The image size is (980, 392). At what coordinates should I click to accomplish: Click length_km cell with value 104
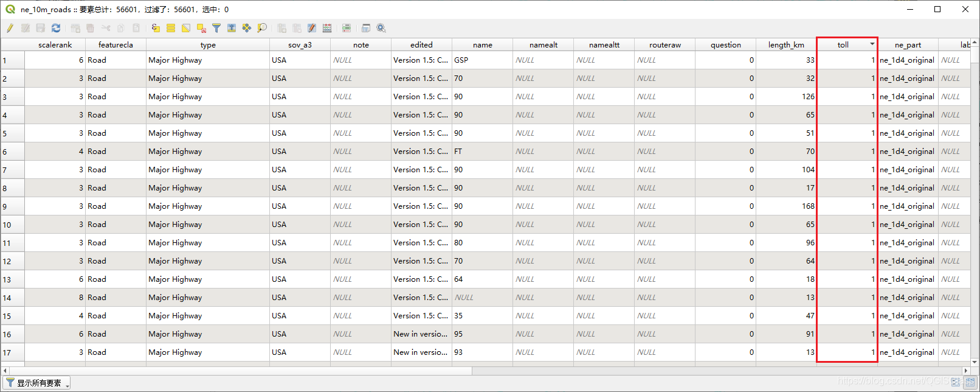[786, 170]
